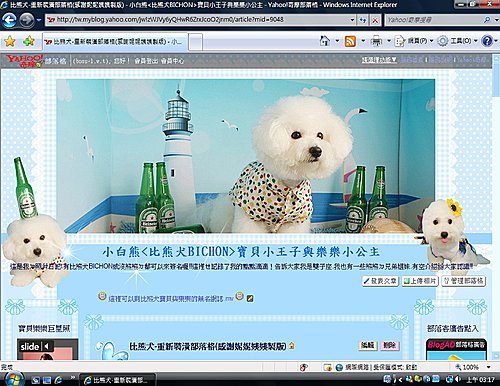Click the browser Forward arrow button
Image resolution: width=500 pixels, height=386 pixels.
27,20
